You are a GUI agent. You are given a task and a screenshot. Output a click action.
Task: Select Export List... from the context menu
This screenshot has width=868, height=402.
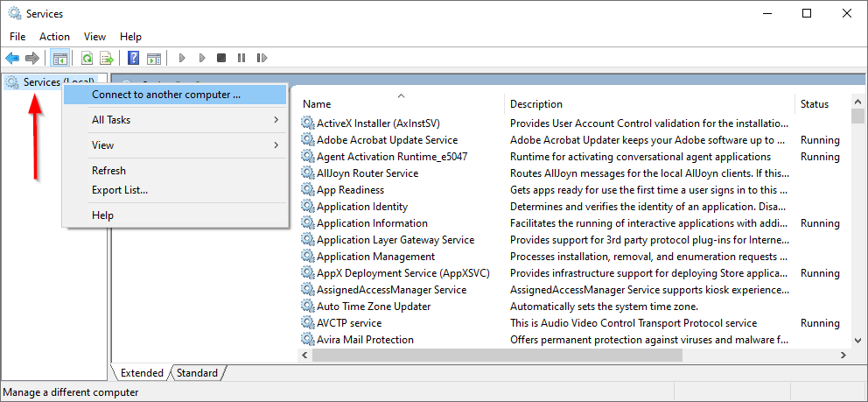pyautogui.click(x=120, y=190)
